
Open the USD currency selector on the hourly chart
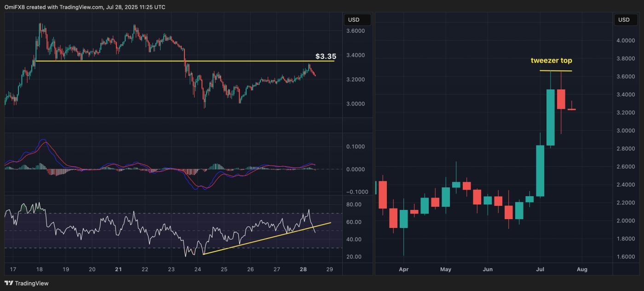coord(357,20)
